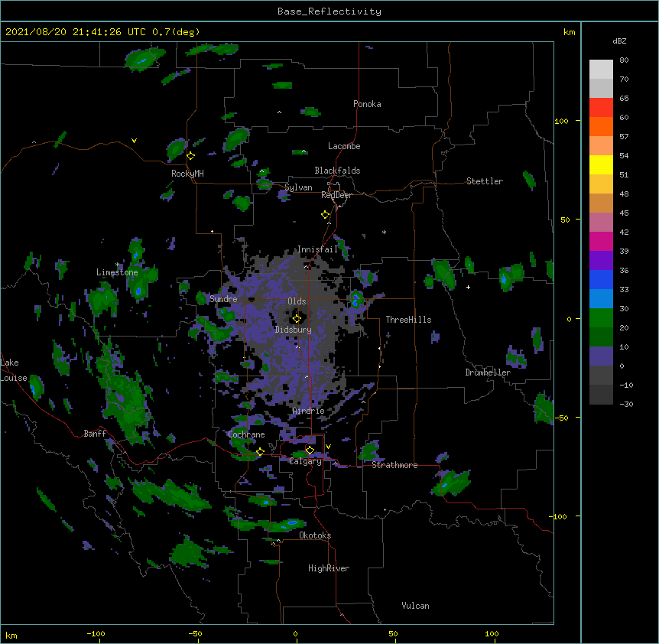Click the purple 10 dBZ legend swatch
The width and height of the screenshot is (659, 644).
click(x=601, y=356)
